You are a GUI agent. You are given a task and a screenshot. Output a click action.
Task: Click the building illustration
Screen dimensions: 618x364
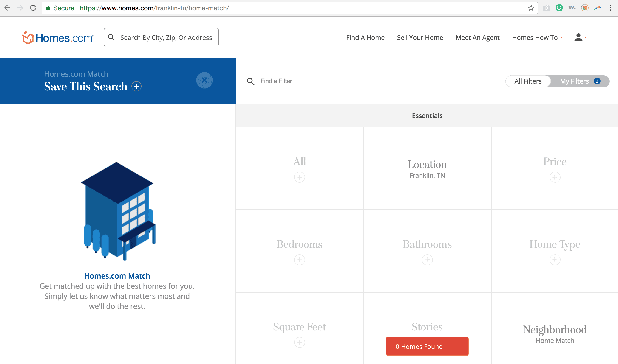118,211
